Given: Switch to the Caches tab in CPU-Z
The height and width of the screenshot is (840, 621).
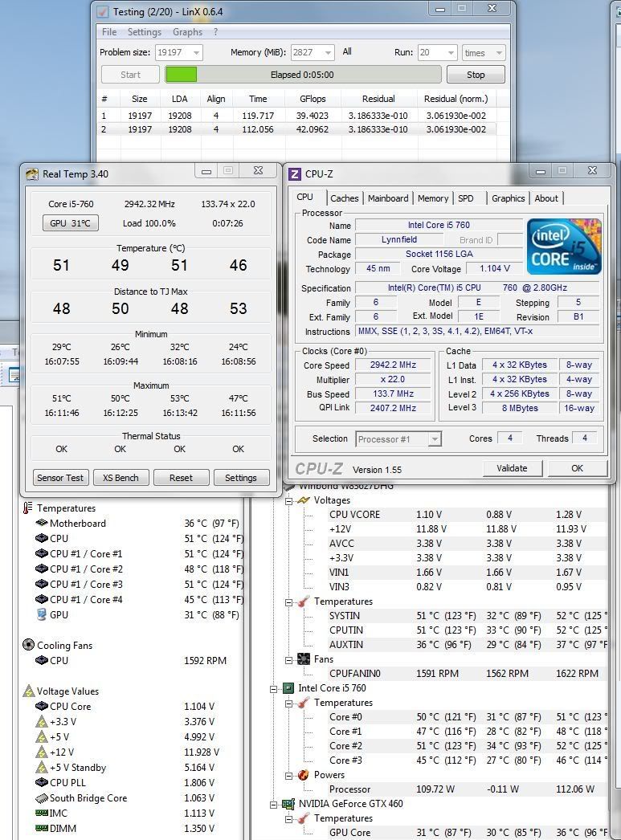Looking at the screenshot, I should pyautogui.click(x=344, y=198).
